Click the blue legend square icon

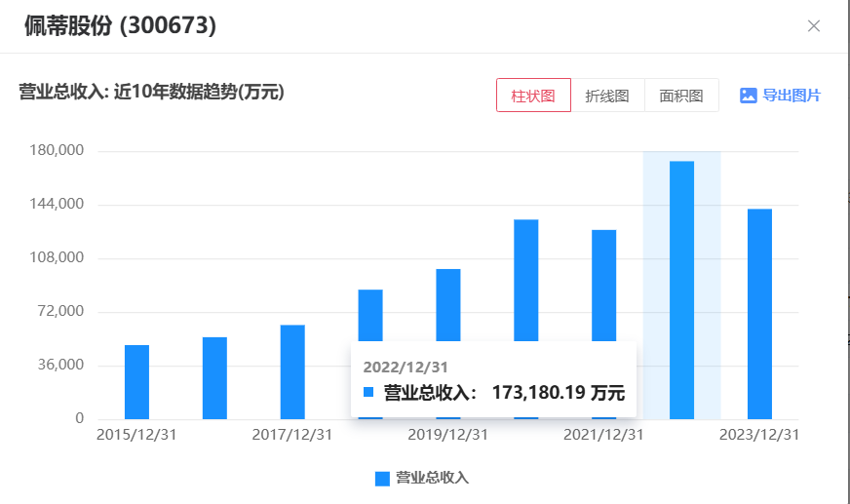(382, 479)
